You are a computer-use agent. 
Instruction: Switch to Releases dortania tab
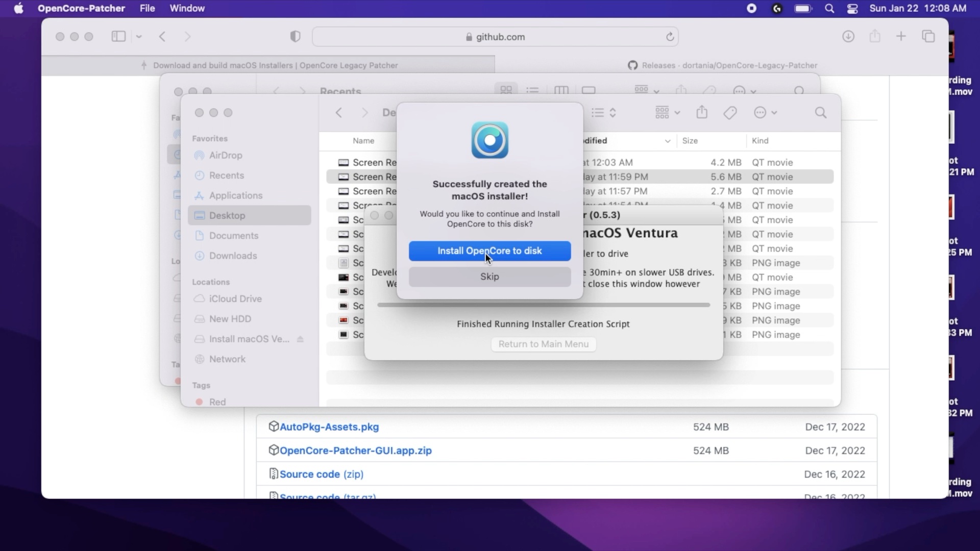pos(722,65)
